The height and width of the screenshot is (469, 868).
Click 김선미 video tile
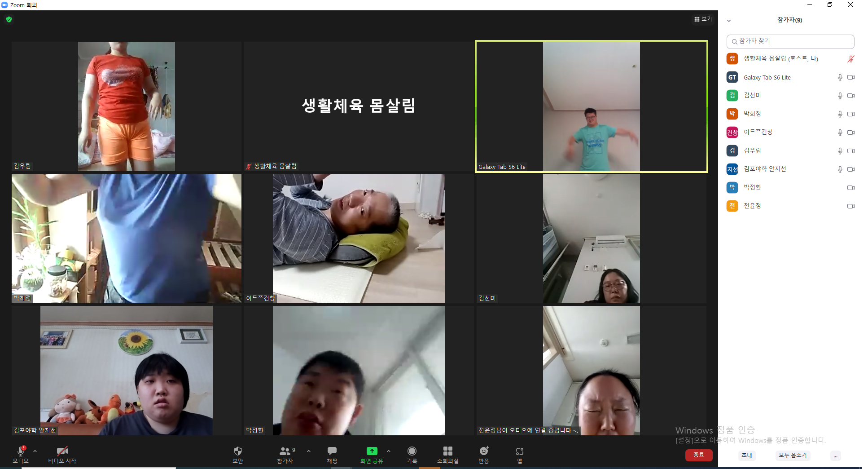592,239
